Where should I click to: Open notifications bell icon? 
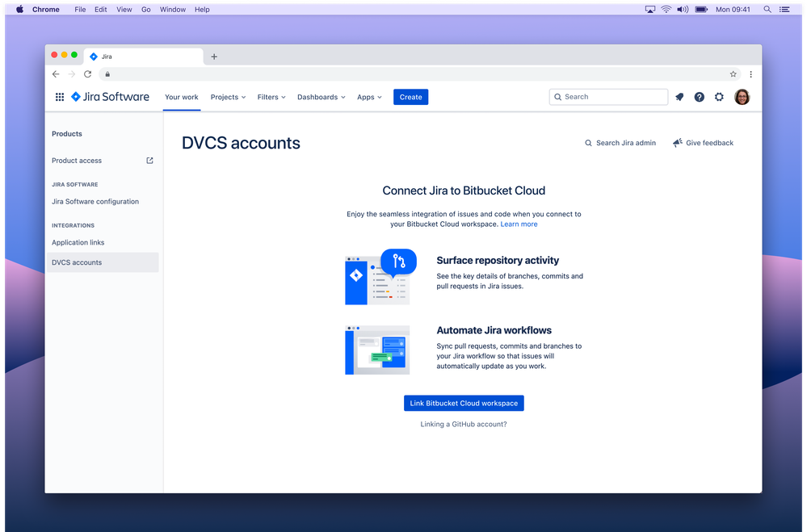coord(679,97)
